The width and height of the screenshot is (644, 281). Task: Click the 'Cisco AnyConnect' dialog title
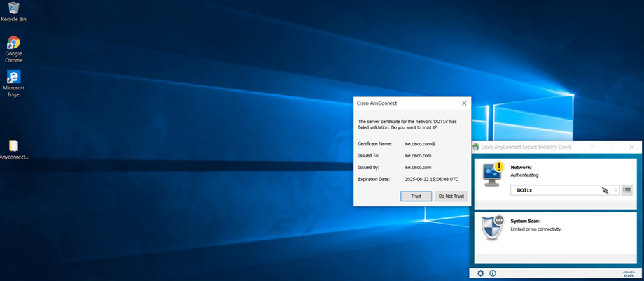[377, 103]
